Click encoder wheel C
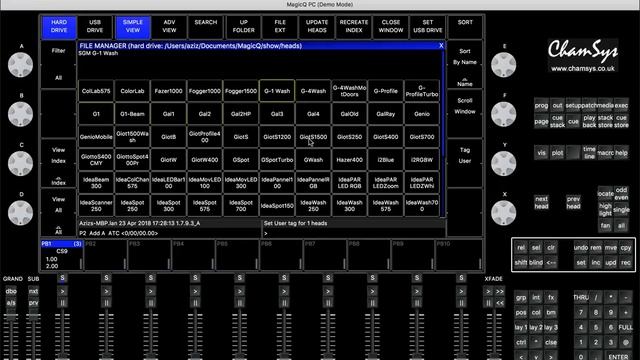Image resolution: width=640 pixels, height=360 pixels. coord(20,163)
